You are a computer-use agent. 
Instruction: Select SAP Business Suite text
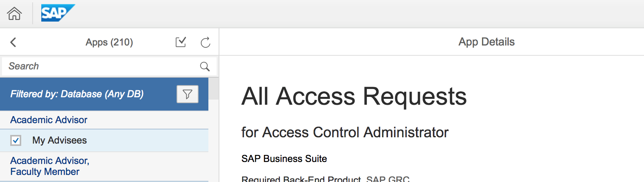coord(284,159)
